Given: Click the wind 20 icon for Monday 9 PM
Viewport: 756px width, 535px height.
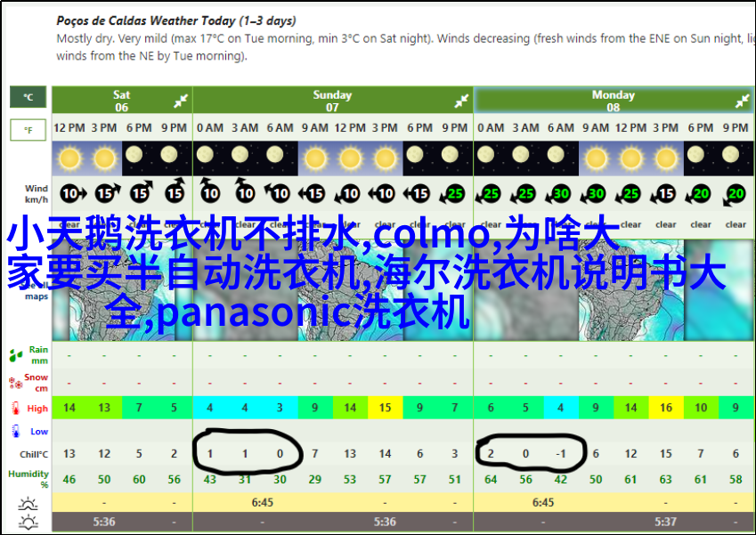Looking at the screenshot, I should [735, 195].
